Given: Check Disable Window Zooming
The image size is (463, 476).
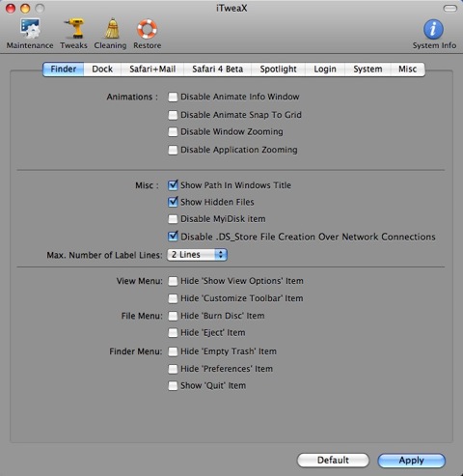Looking at the screenshot, I should 173,132.
